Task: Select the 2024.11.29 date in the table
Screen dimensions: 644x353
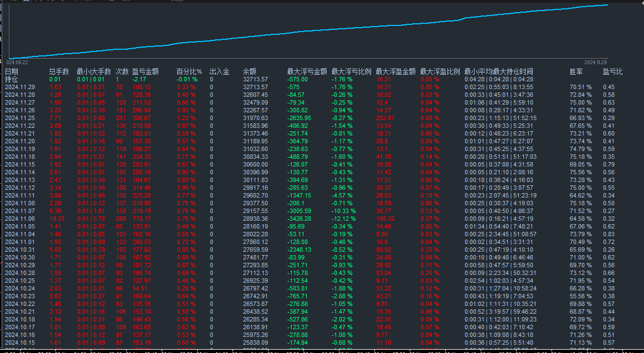Action: [x=20, y=87]
